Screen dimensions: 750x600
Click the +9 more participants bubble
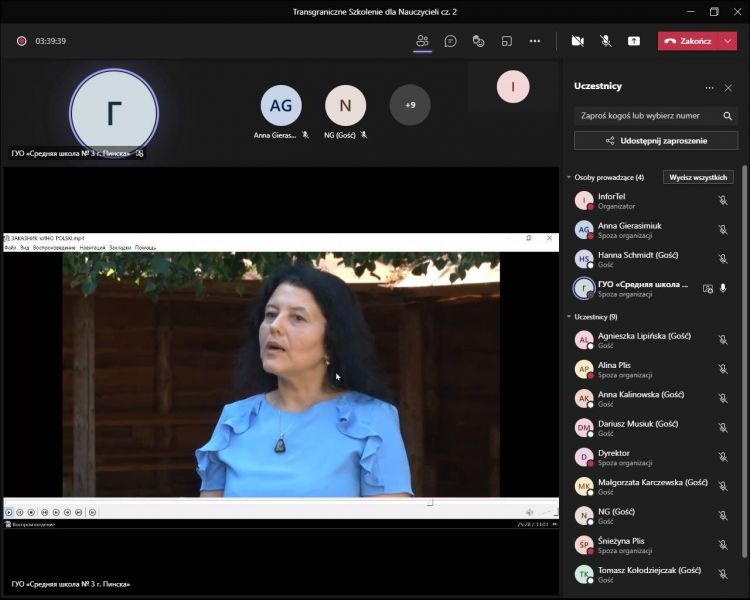coord(410,105)
